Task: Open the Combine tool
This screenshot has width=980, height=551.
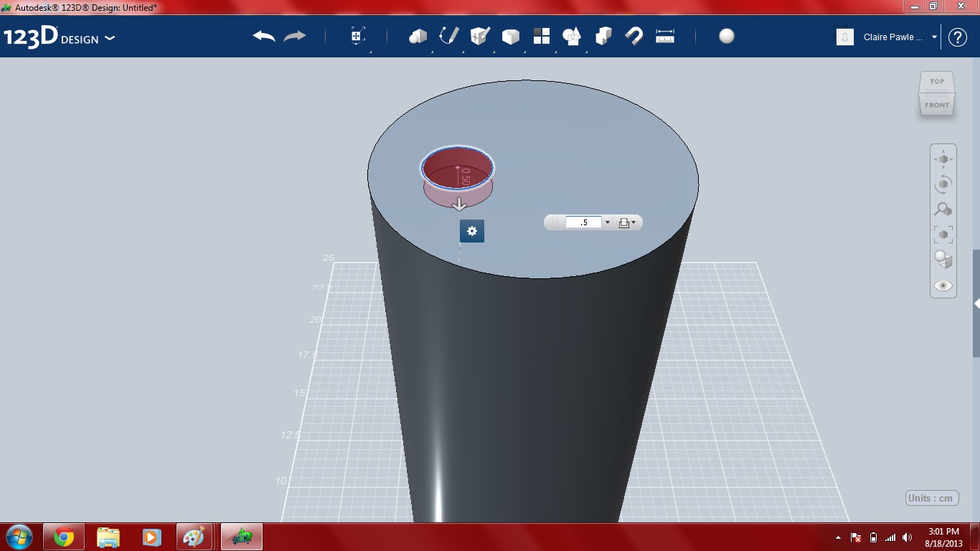Action: point(603,37)
